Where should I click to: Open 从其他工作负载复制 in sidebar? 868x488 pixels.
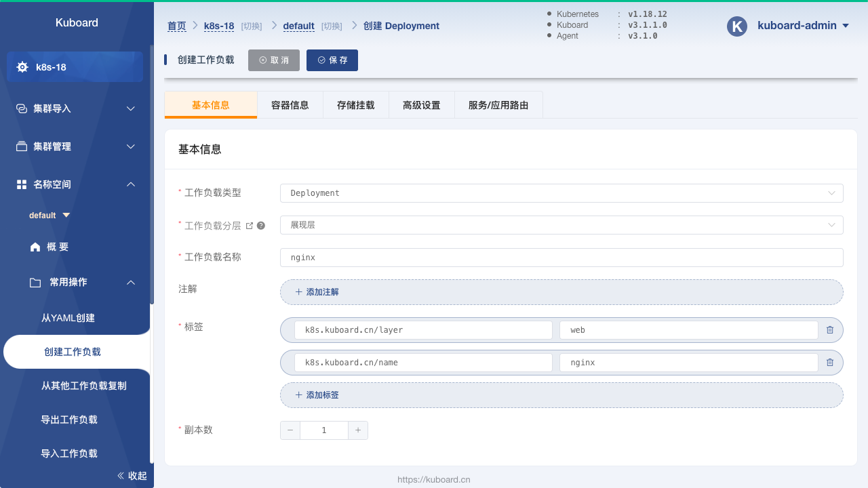pos(84,386)
